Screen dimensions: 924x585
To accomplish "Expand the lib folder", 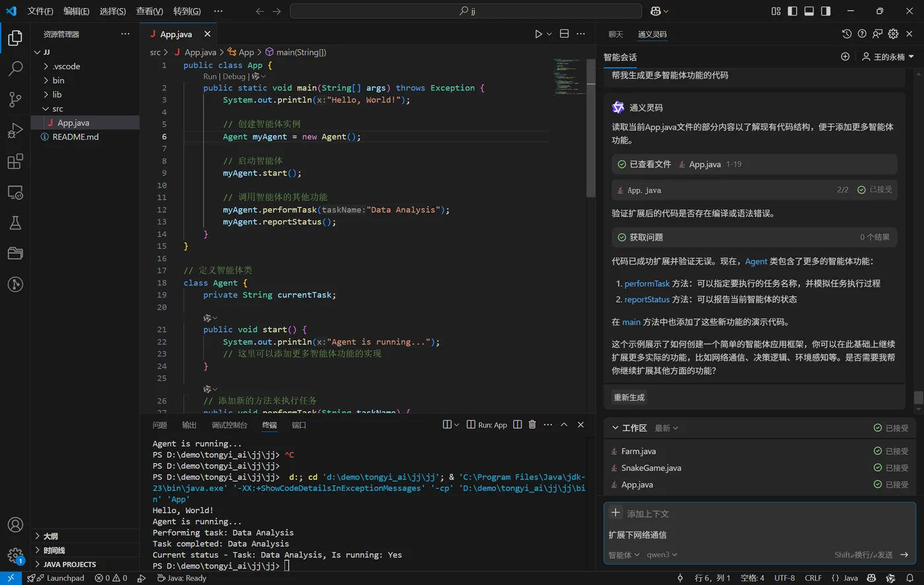I will coord(85,94).
